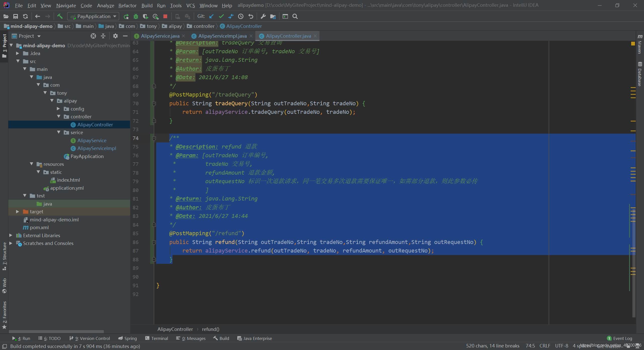Open the Terminal tool window button
The image size is (644, 350).
(157, 338)
